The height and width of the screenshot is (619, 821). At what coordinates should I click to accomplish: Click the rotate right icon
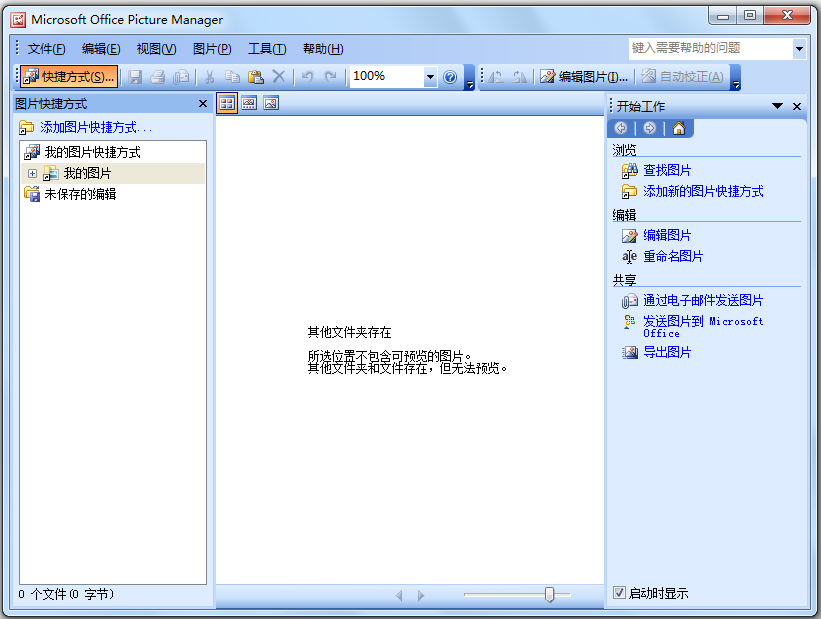point(519,77)
